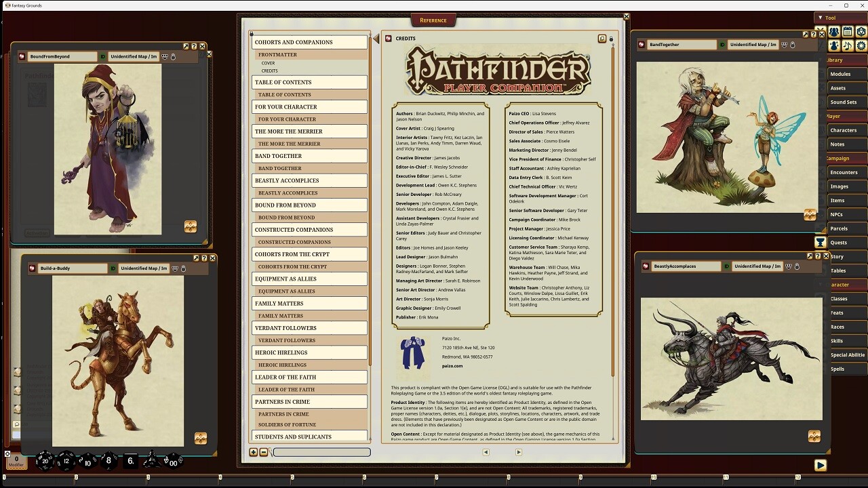Select the Reference tab at the window top
The image size is (868, 488).
click(x=433, y=20)
